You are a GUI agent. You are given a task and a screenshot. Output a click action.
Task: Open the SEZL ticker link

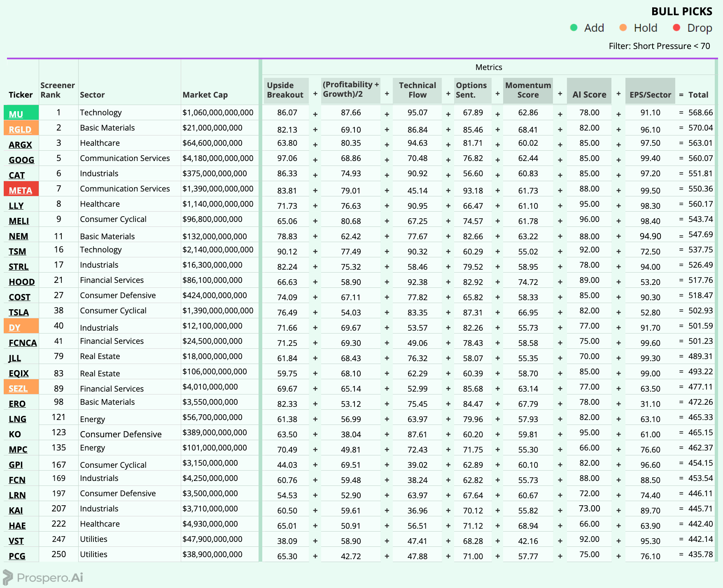[18, 388]
